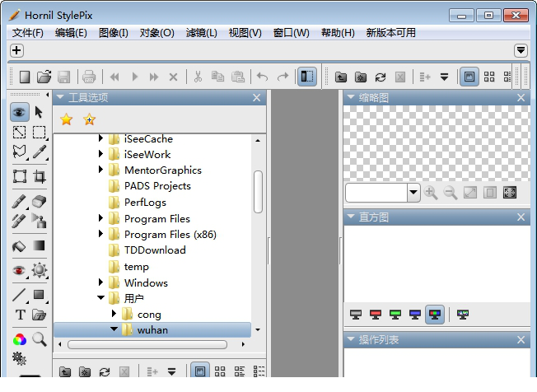Open the 文件(F) menu
Viewport: 537px width, 392px height.
tap(28, 33)
